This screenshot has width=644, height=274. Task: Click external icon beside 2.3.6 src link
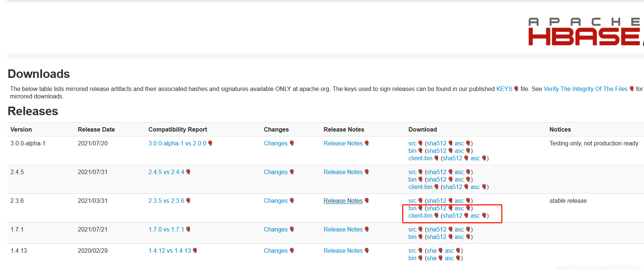420,201
